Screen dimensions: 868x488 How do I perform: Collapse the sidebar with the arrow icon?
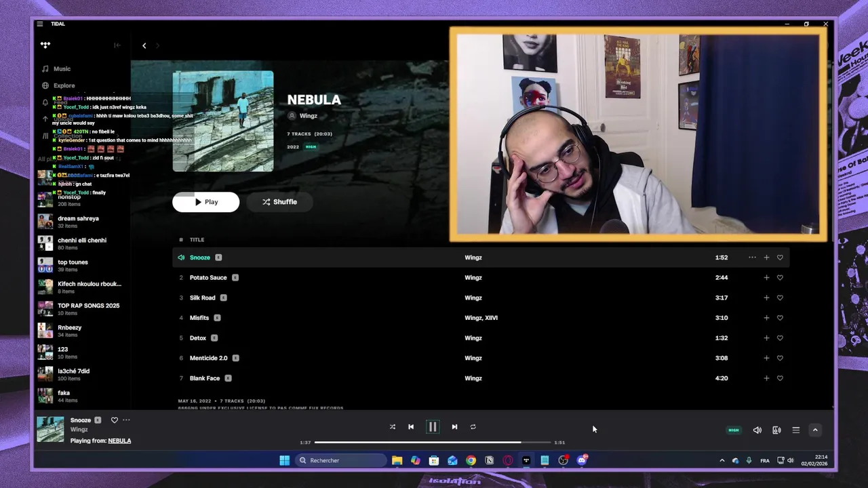pos(117,45)
